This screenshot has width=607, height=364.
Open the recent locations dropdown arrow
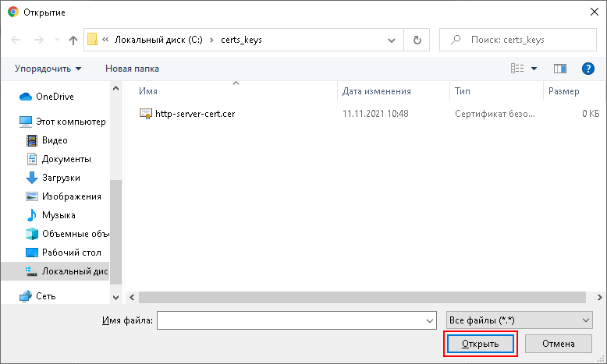coord(57,40)
